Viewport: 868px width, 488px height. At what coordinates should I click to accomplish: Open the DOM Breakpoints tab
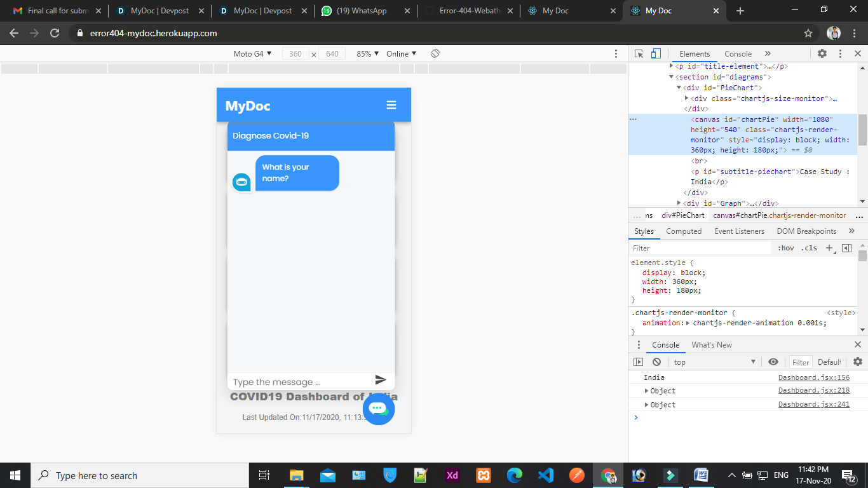806,231
